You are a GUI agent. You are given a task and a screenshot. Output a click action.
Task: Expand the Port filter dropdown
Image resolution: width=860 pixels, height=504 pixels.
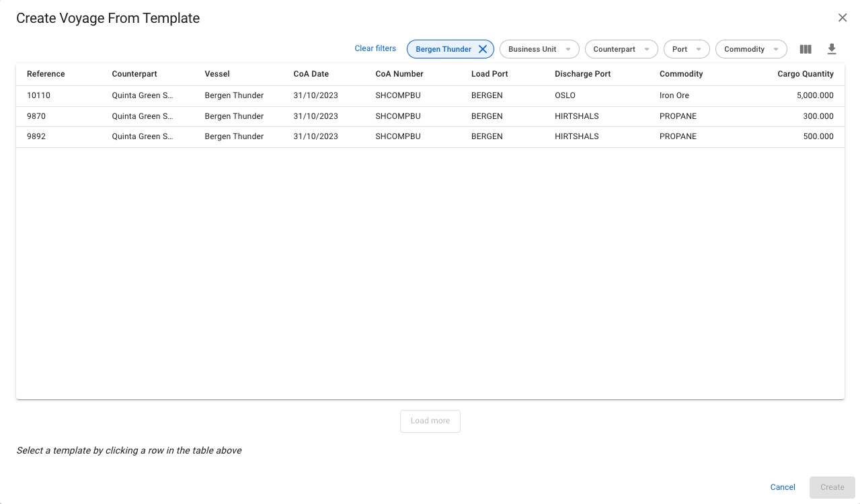(686, 49)
